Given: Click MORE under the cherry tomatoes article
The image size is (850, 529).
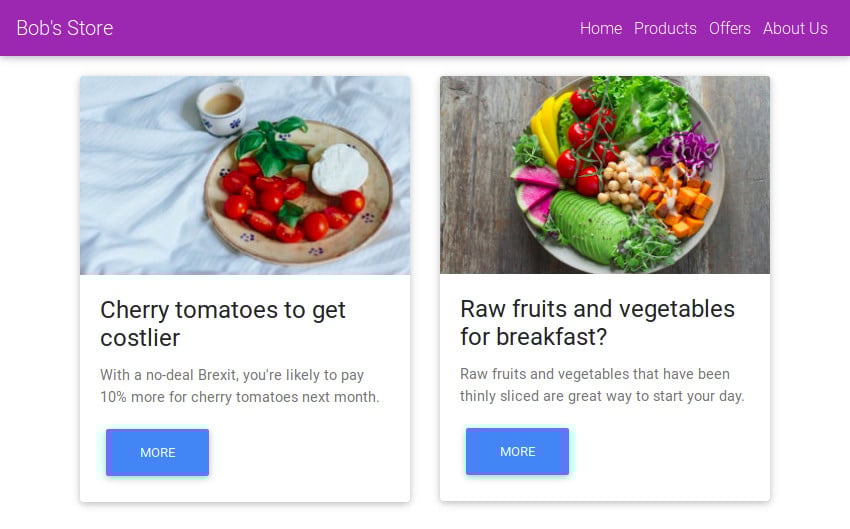Looking at the screenshot, I should 157,453.
